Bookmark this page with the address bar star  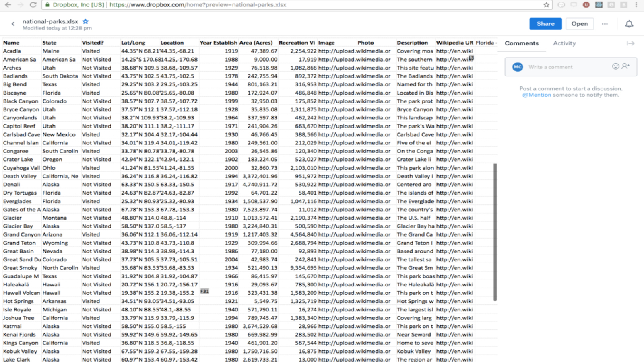pos(546,5)
